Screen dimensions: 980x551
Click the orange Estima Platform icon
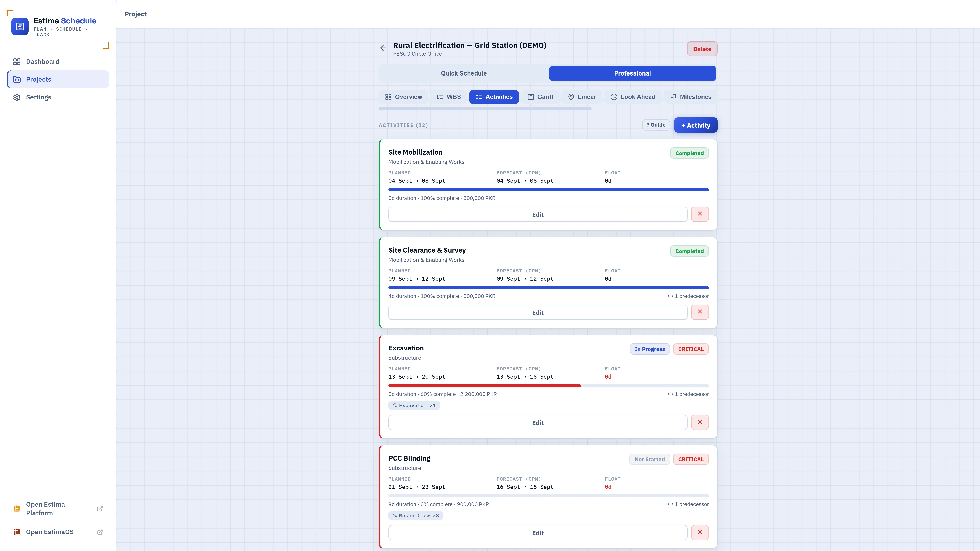click(x=17, y=508)
